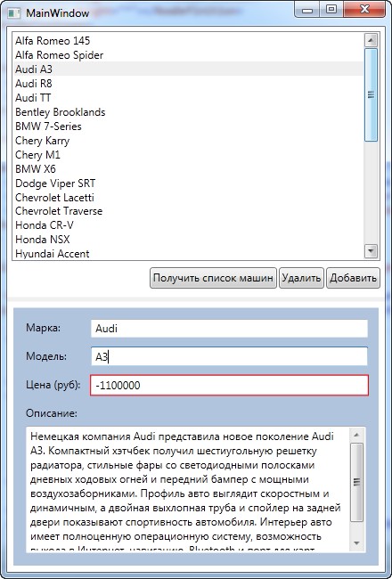Viewport: 392px width, 579px height.
Task: Click the highlighted Audi A3 row
Action: pyautogui.click(x=188, y=69)
